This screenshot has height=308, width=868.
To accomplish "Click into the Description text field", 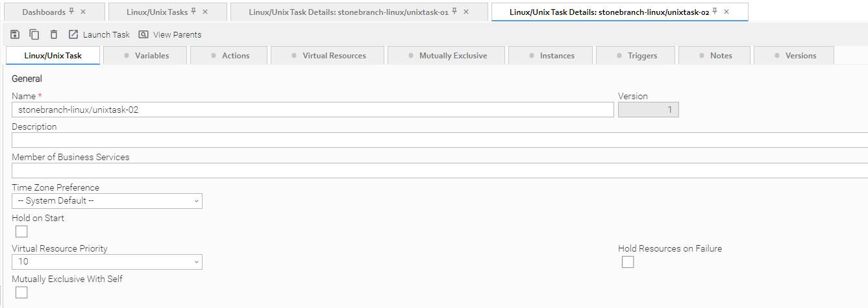I will [440, 140].
